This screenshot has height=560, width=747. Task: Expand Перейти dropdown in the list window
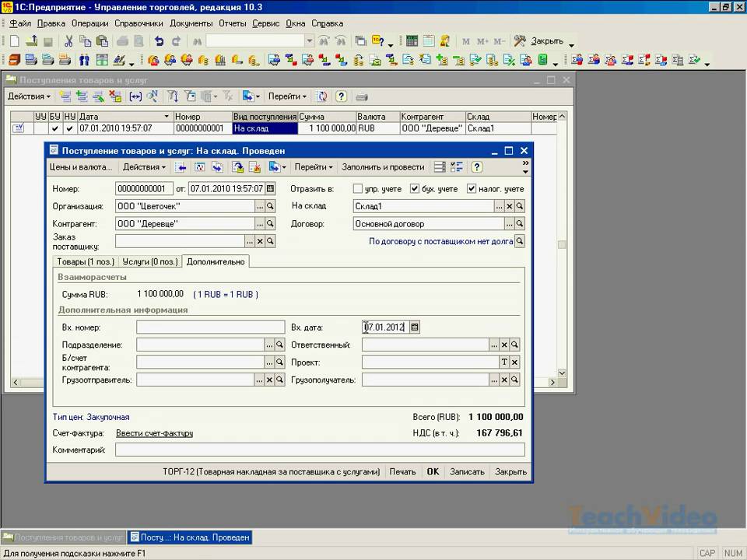[287, 96]
